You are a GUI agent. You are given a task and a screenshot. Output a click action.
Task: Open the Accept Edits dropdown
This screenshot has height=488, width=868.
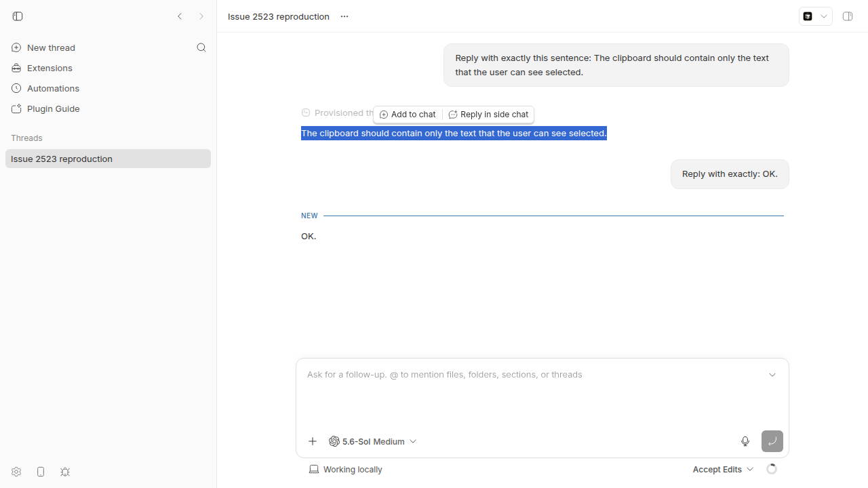click(x=723, y=469)
